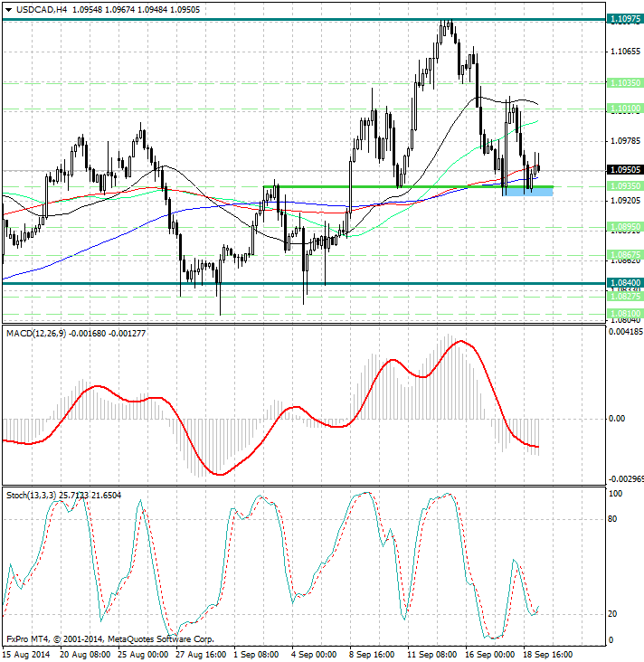Select the Stochastic 80 level label
This screenshot has width=644, height=662.
612,519
